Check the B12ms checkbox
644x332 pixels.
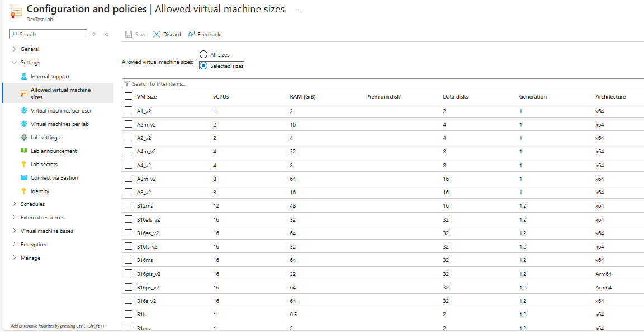pos(129,205)
